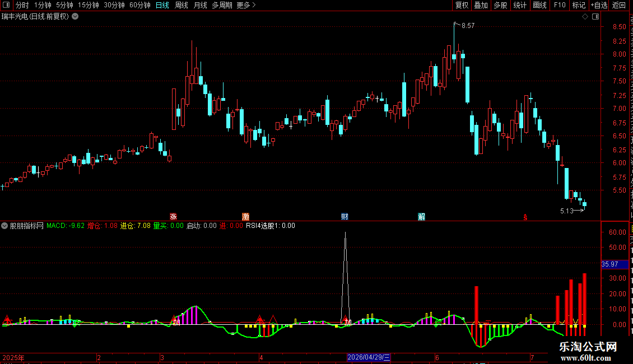Click the 标记 mark button
Screen dimensions: 633x364
[579, 5]
